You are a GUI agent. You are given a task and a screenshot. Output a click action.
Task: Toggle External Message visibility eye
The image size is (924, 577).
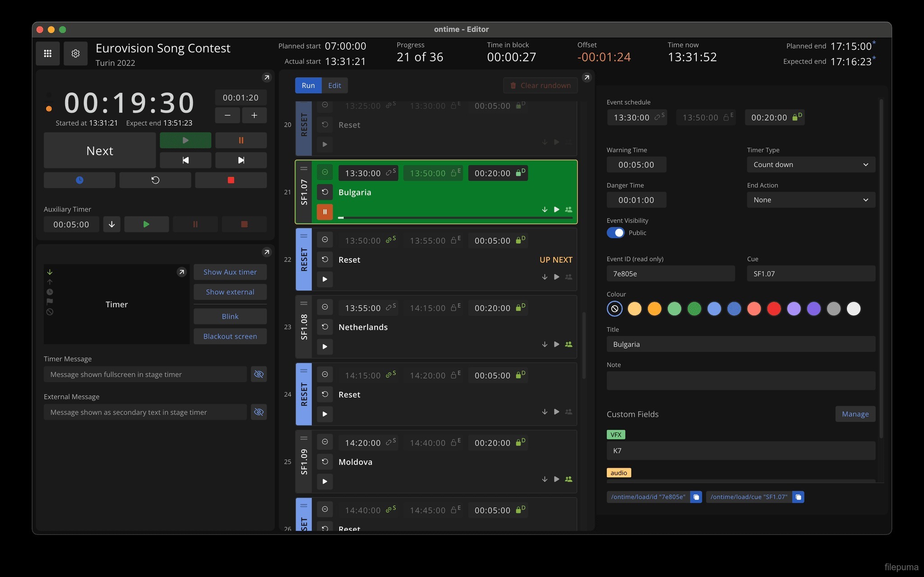[259, 412]
